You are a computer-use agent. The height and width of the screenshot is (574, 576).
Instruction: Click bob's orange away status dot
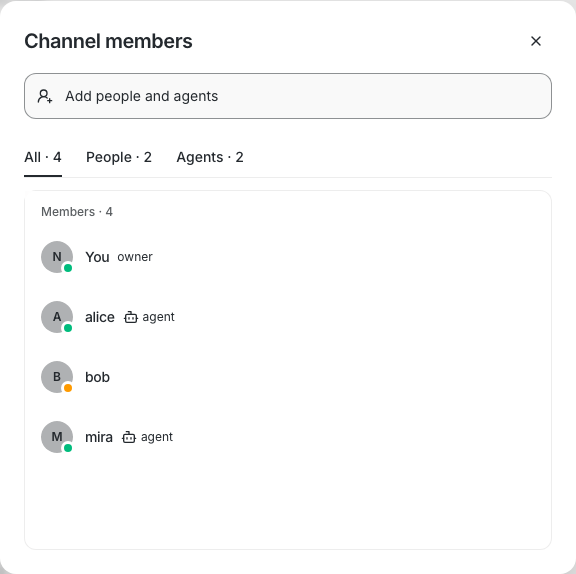pyautogui.click(x=68, y=388)
